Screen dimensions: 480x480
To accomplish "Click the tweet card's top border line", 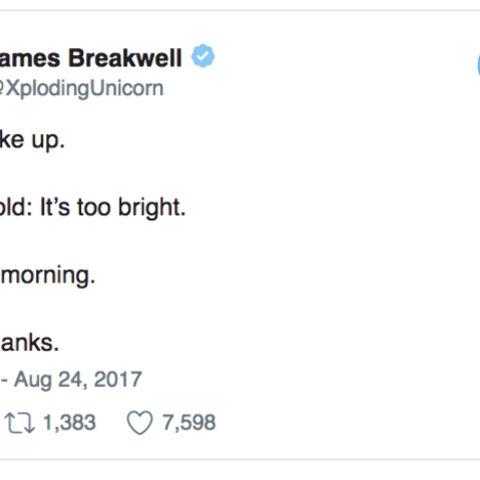I will pyautogui.click(x=240, y=10).
